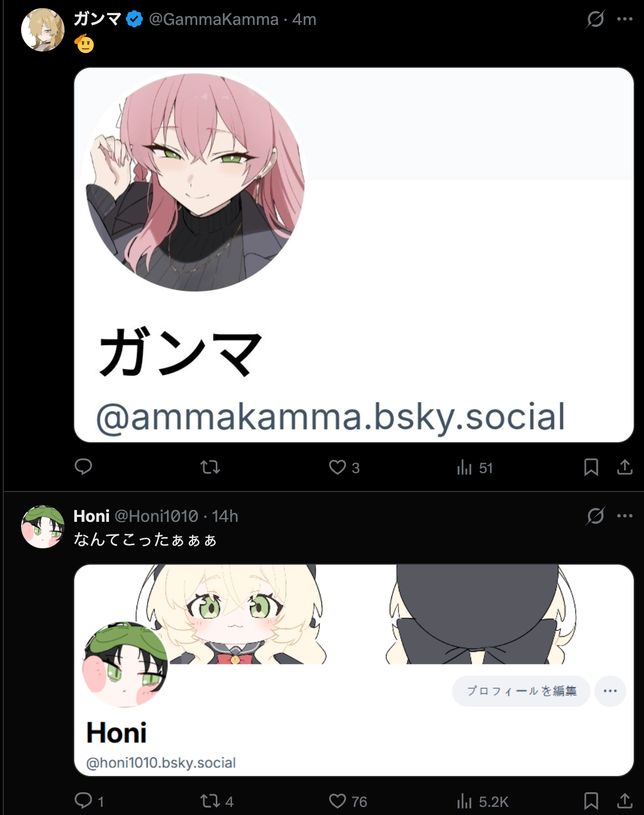Reply to ガンマ's post

(83, 467)
